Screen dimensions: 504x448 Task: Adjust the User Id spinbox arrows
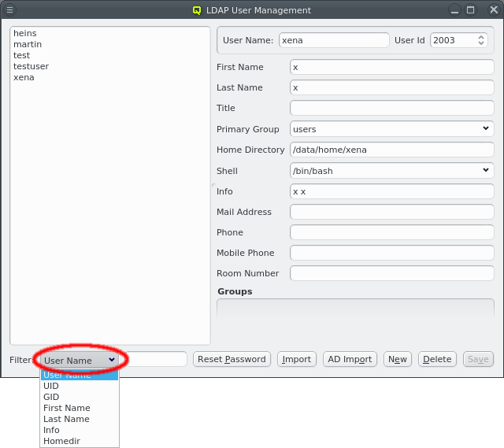481,40
